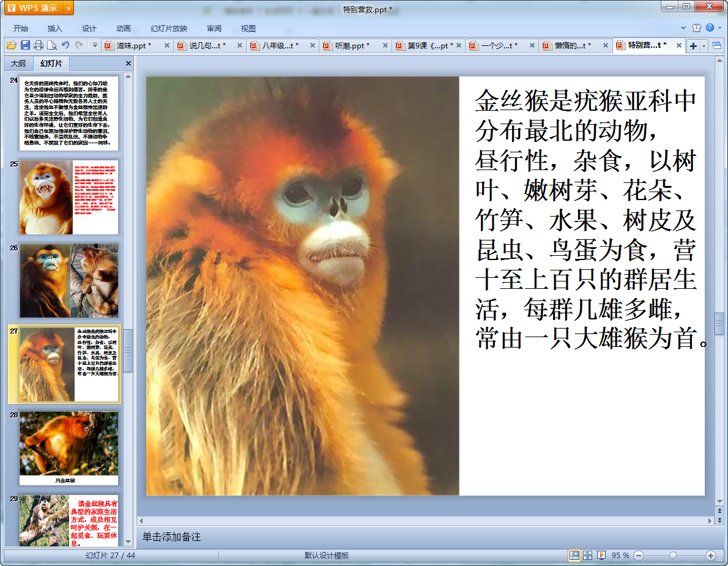
Task: Switch to the 一个少...t document tab
Action: (x=498, y=45)
